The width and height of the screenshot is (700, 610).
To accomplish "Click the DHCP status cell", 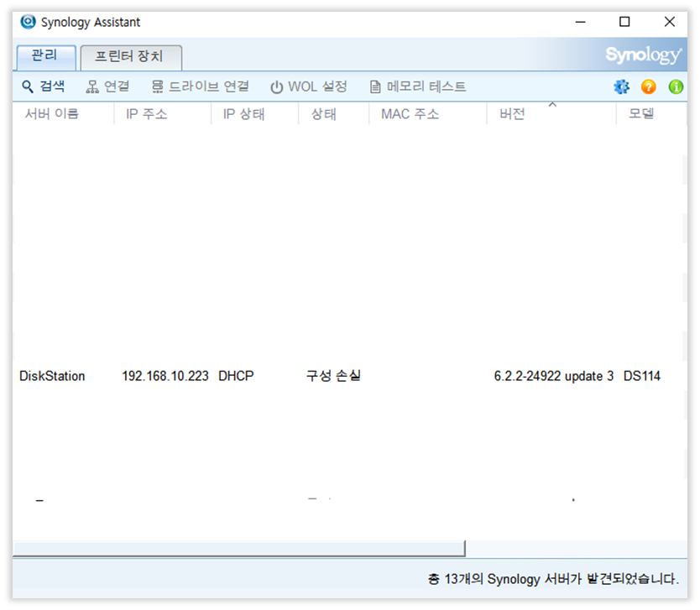I will (236, 376).
